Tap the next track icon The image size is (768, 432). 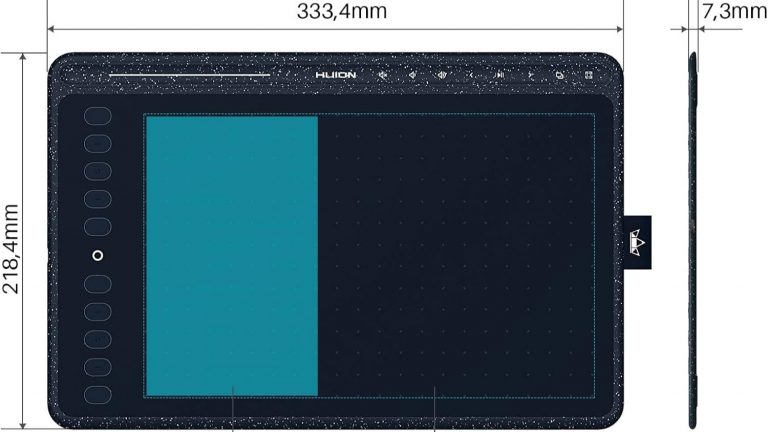(x=530, y=75)
